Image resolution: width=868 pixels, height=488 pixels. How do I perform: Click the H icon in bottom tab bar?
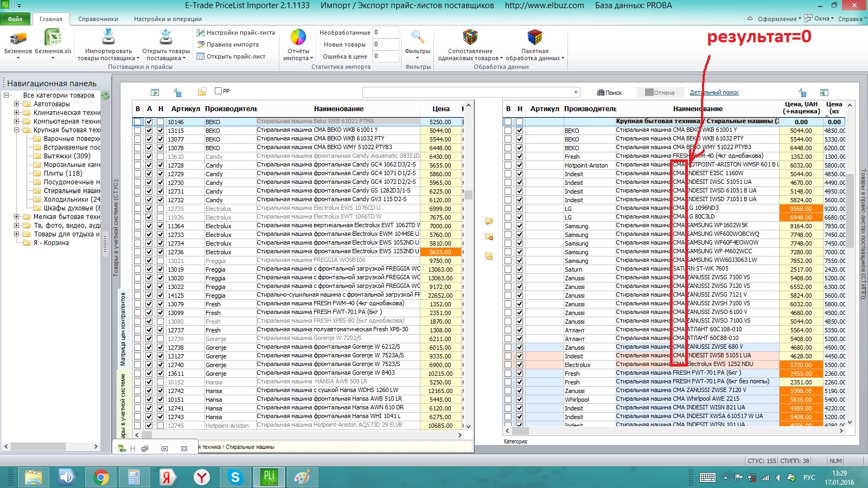(132, 449)
